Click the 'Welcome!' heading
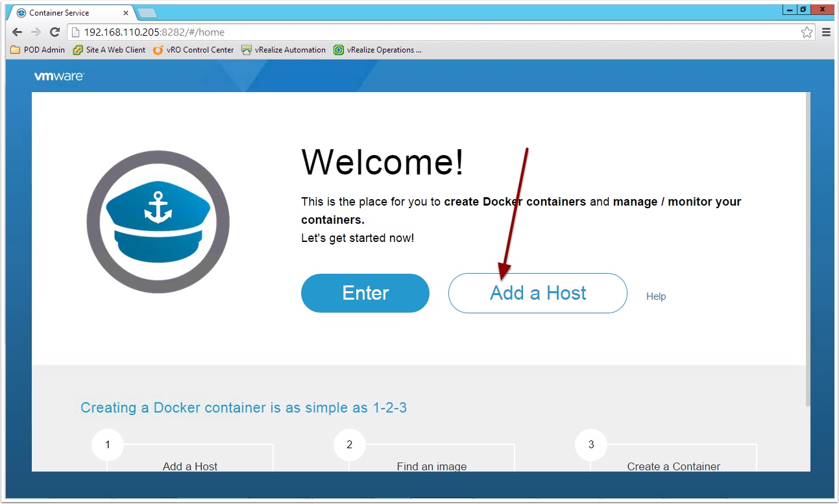Image resolution: width=839 pixels, height=504 pixels. [383, 162]
